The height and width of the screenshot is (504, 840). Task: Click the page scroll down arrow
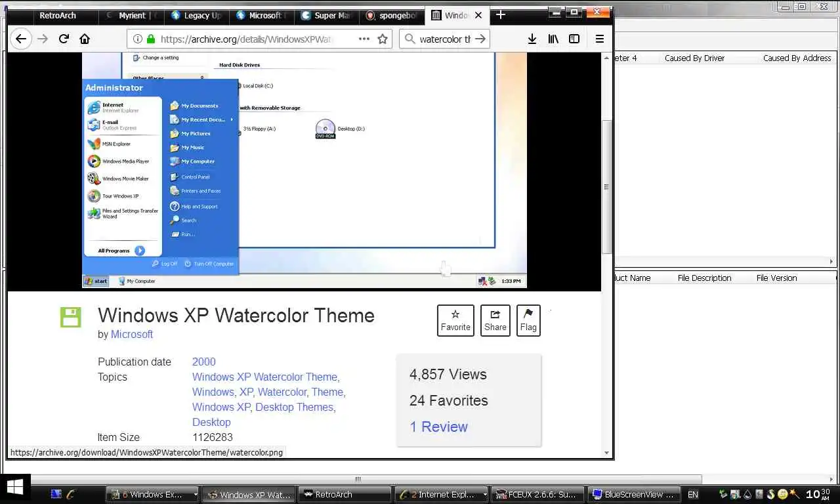(607, 452)
